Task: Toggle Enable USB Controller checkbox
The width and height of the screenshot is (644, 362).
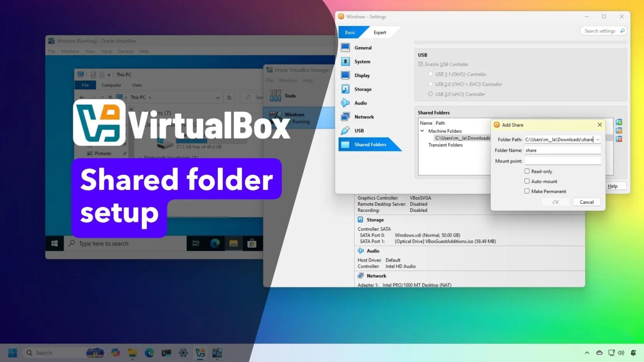Action: pyautogui.click(x=421, y=64)
